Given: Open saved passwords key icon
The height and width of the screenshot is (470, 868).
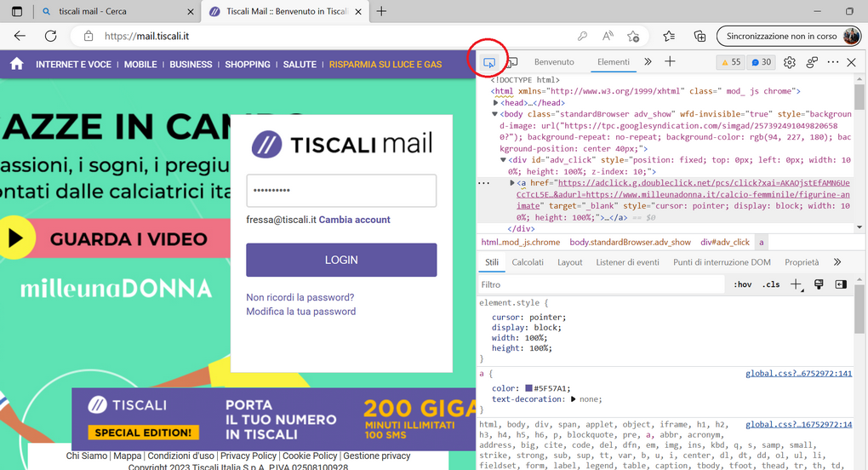Looking at the screenshot, I should [582, 36].
